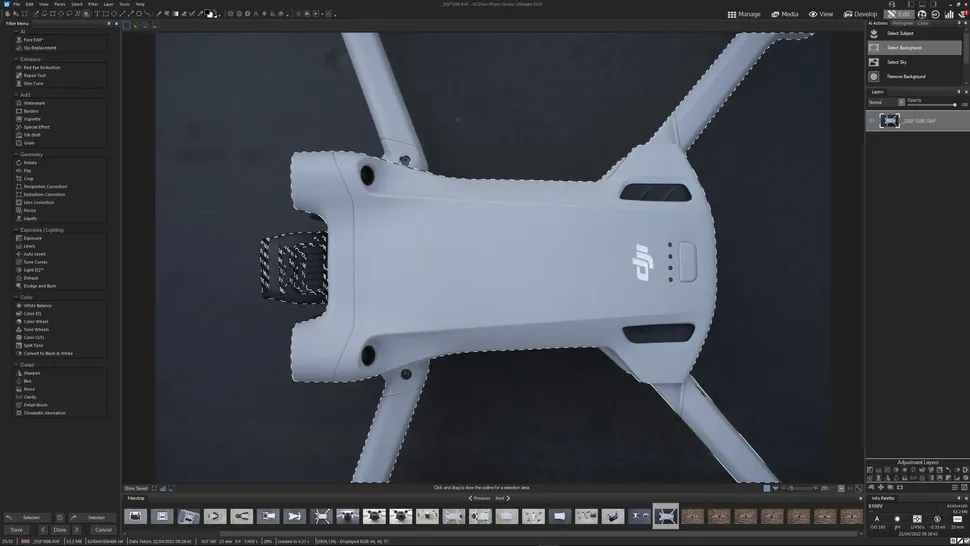The image size is (970, 546).
Task: Switch to the Develop mode tab
Action: (x=859, y=14)
